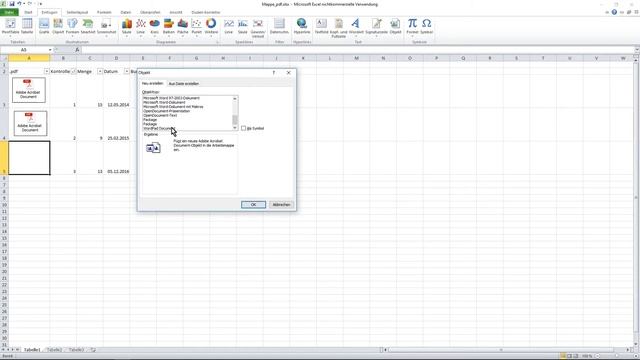Switch to the Daten ribbon tab
The image size is (640, 360).
(x=126, y=12)
